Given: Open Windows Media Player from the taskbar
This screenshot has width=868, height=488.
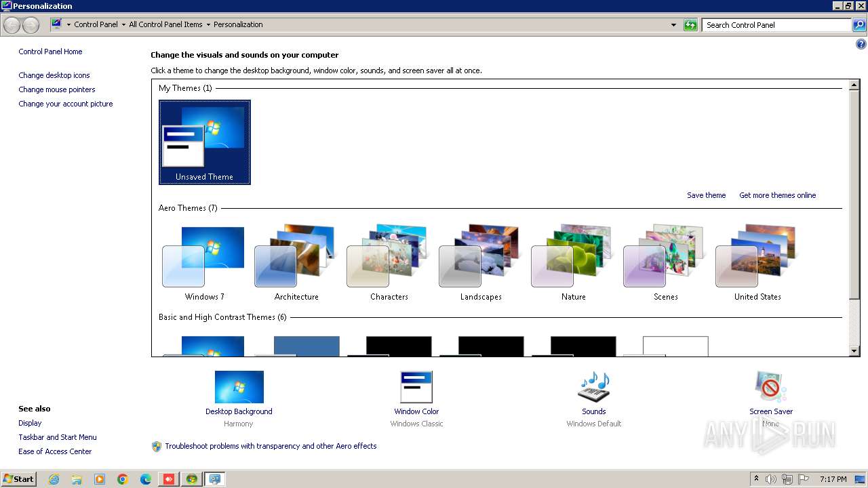Looking at the screenshot, I should [x=100, y=479].
